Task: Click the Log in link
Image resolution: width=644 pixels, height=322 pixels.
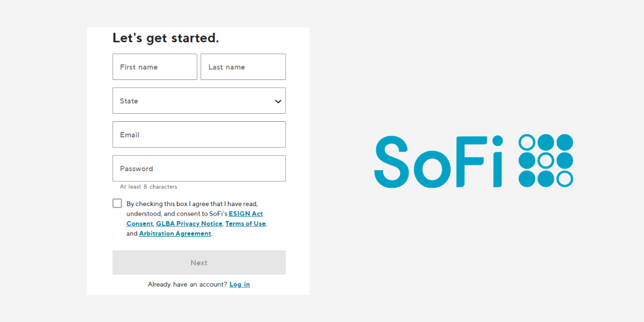Action: (239, 284)
